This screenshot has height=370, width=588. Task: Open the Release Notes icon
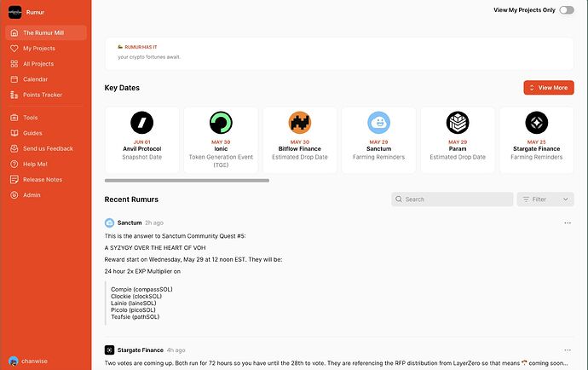[14, 179]
